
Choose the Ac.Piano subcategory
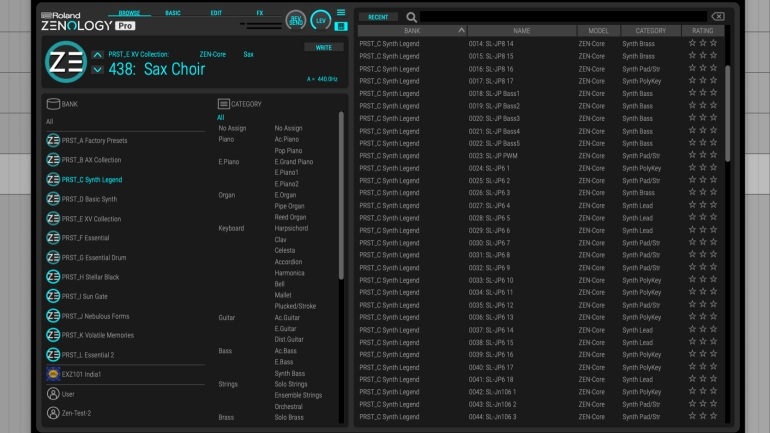pyautogui.click(x=287, y=139)
